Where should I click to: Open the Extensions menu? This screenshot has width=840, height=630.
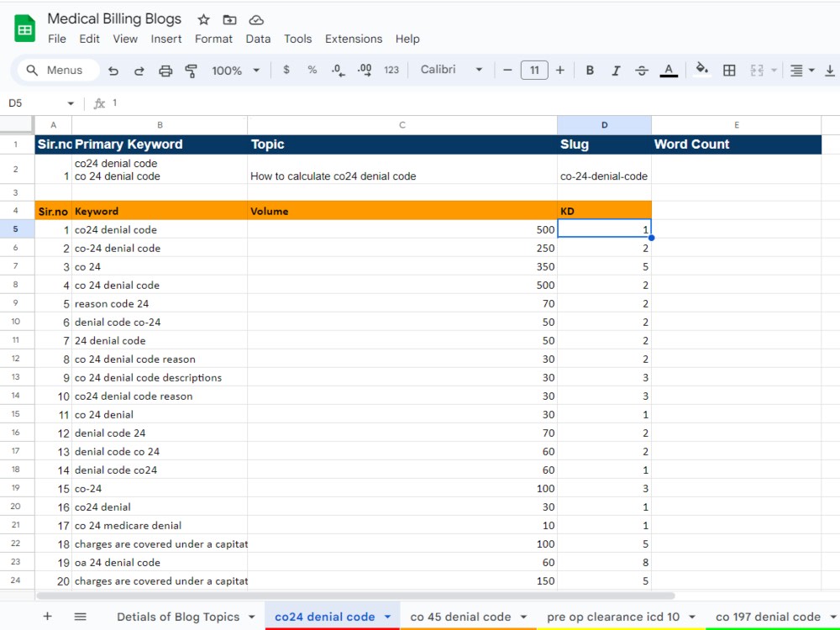click(x=354, y=39)
